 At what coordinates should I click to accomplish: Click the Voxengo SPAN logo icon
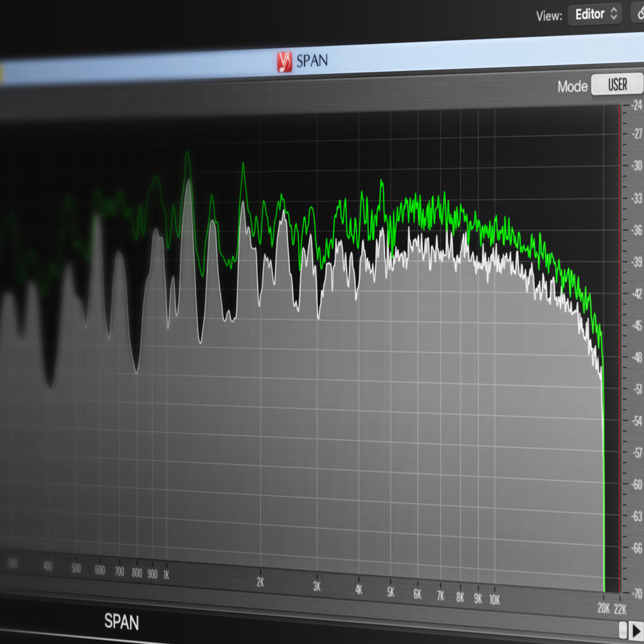(285, 62)
